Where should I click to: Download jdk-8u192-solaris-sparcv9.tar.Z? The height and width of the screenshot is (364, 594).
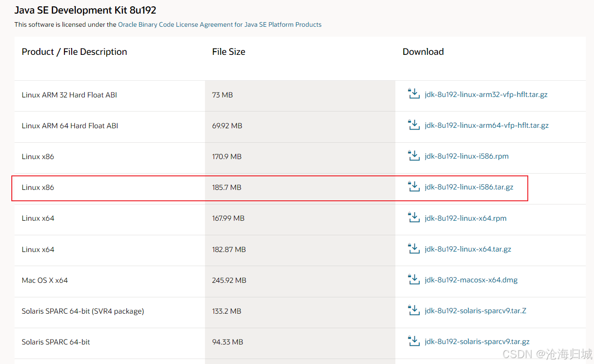(475, 311)
